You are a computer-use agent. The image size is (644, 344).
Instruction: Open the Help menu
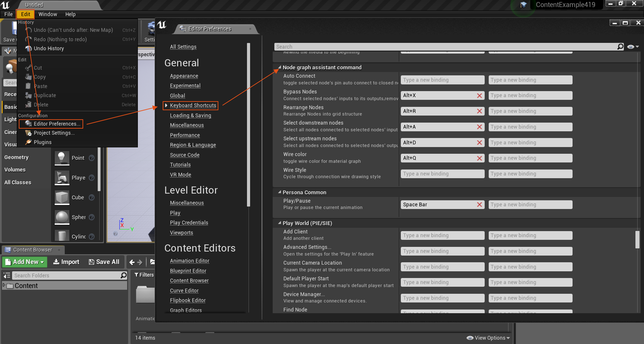(70, 14)
